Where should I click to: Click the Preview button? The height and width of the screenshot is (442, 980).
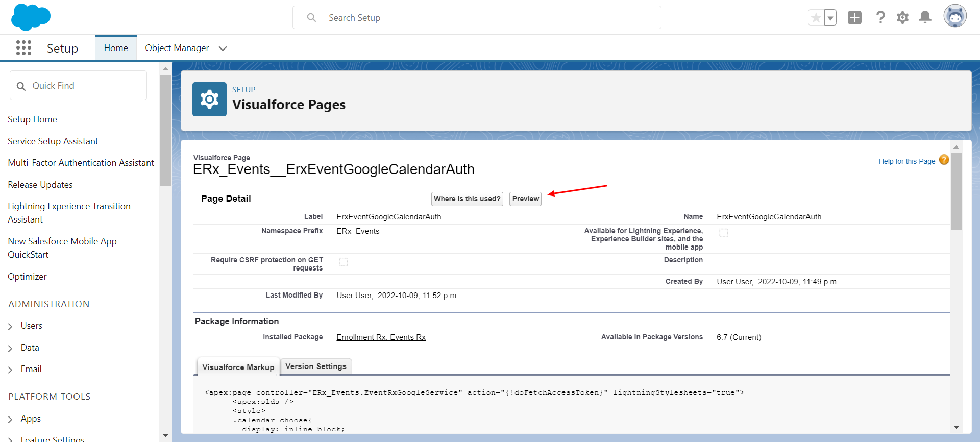pyautogui.click(x=525, y=199)
